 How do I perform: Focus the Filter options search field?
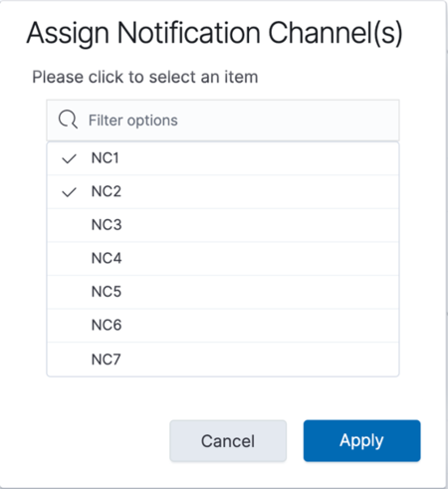click(x=223, y=121)
